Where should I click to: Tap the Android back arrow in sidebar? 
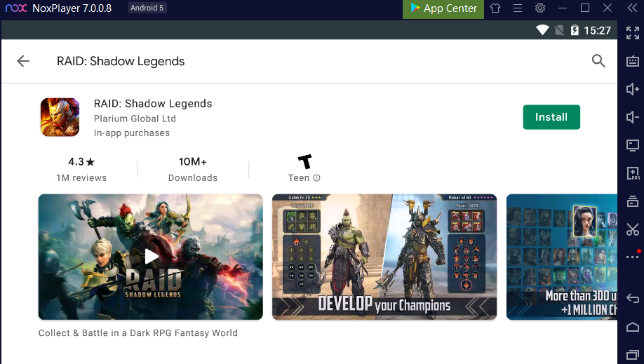(633, 298)
